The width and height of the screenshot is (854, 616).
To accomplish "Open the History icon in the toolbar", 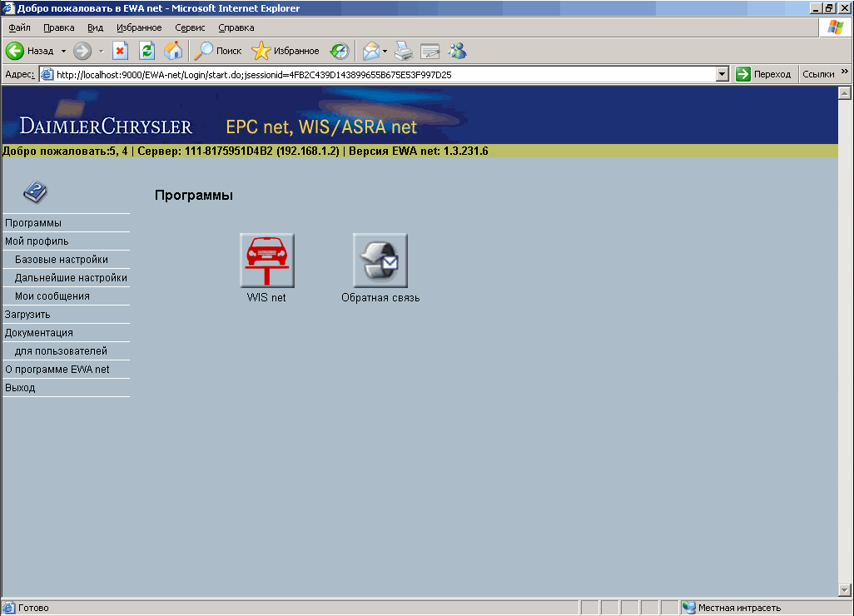I will click(340, 51).
